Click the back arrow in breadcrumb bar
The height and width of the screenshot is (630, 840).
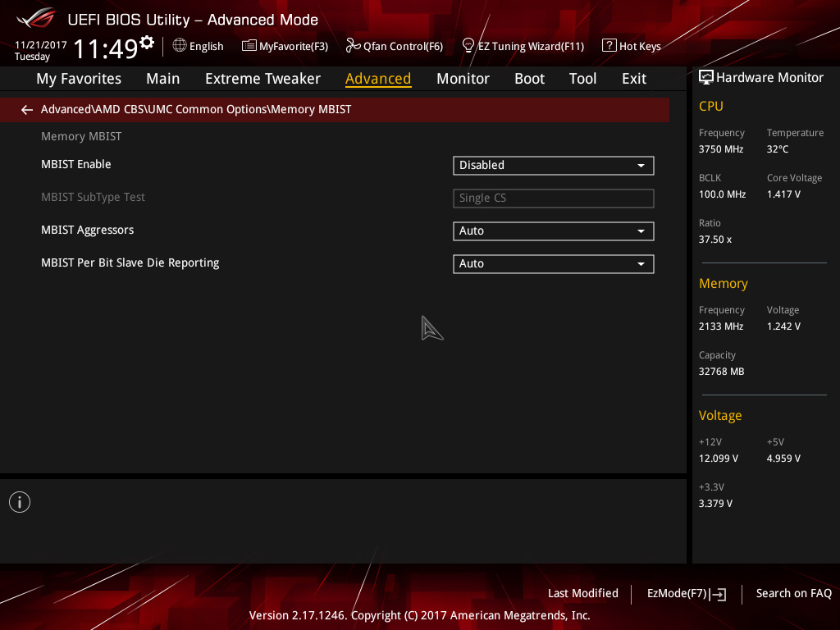[27, 110]
